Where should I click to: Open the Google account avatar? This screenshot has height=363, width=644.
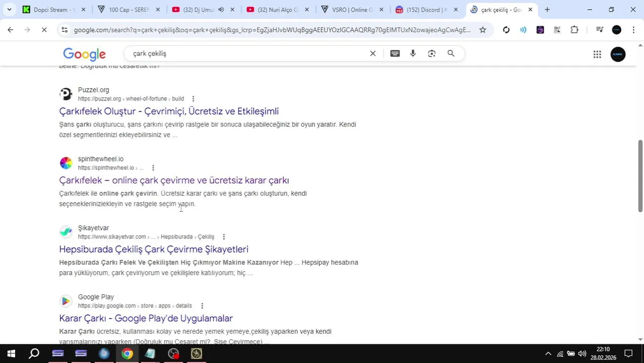pyautogui.click(x=618, y=54)
